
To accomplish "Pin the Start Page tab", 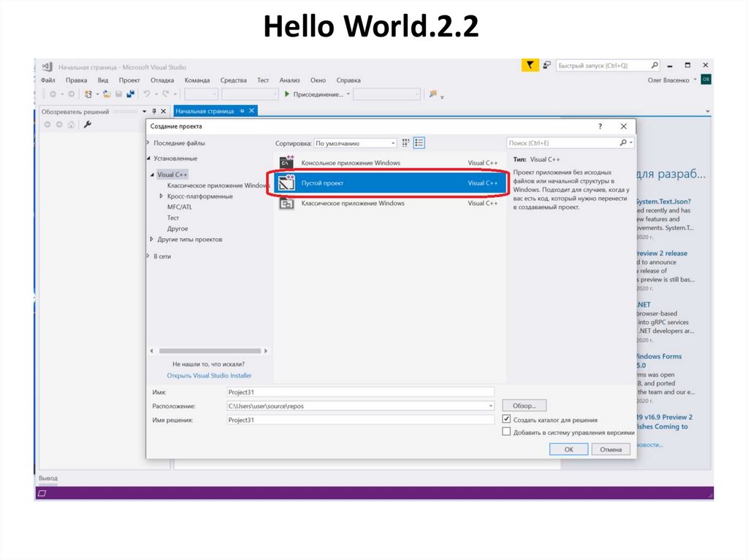I will point(243,111).
